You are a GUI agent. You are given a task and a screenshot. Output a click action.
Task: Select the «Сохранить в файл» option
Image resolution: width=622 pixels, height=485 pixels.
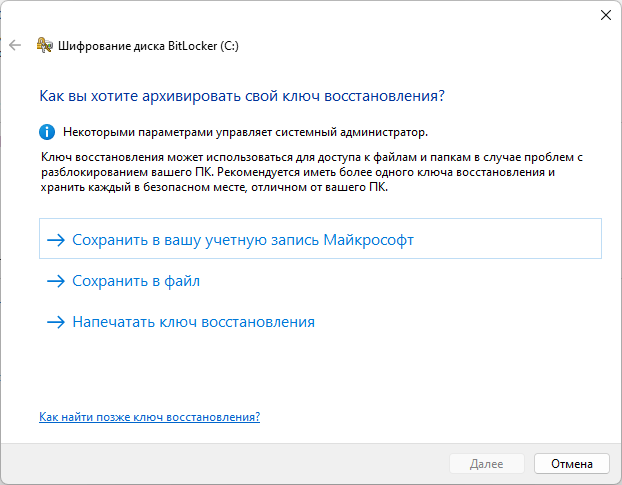136,282
